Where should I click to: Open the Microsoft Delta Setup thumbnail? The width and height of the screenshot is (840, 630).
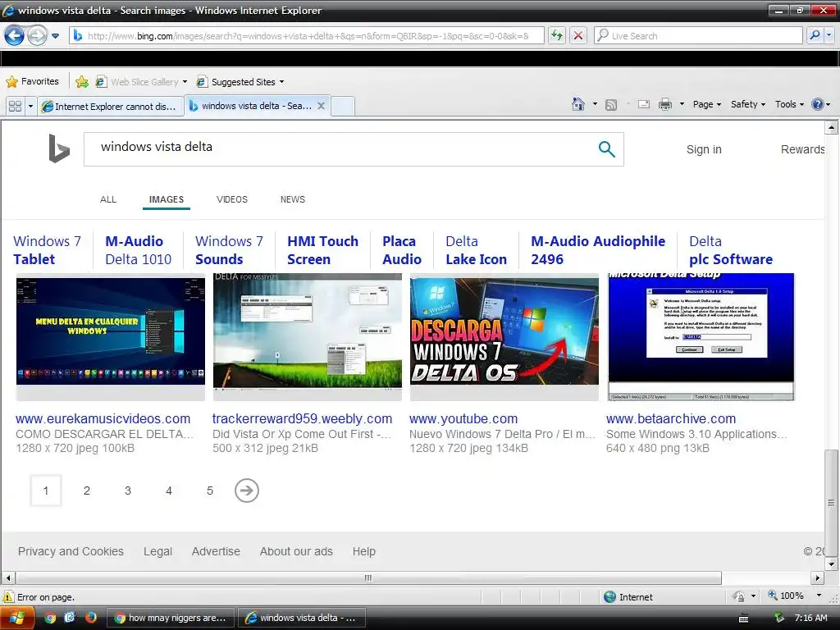tap(701, 337)
